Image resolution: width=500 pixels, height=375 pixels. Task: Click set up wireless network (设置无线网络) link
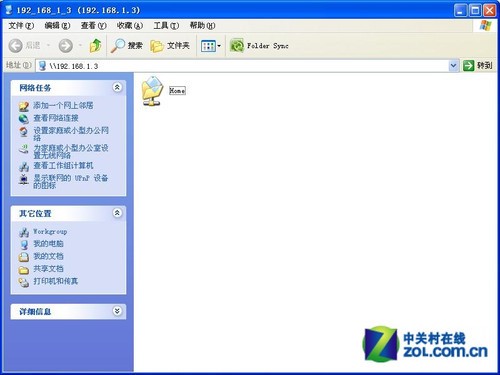(x=71, y=151)
